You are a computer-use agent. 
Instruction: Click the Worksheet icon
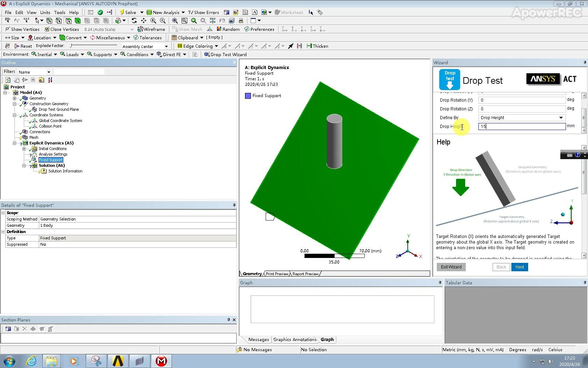click(x=289, y=12)
